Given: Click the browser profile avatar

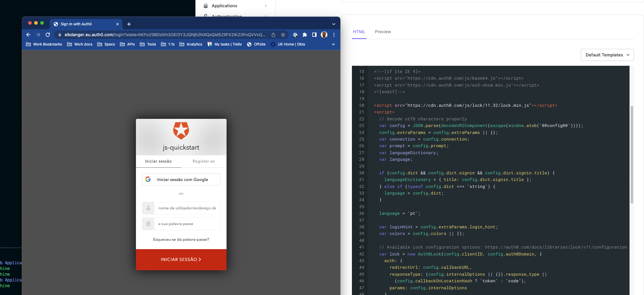Looking at the screenshot, I should pyautogui.click(x=324, y=35).
